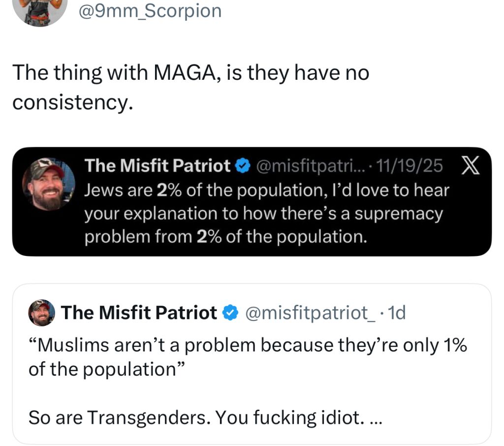Open the 9mm_Scorpion profile avatar
The height and width of the screenshot is (446, 504).
tap(40, 10)
